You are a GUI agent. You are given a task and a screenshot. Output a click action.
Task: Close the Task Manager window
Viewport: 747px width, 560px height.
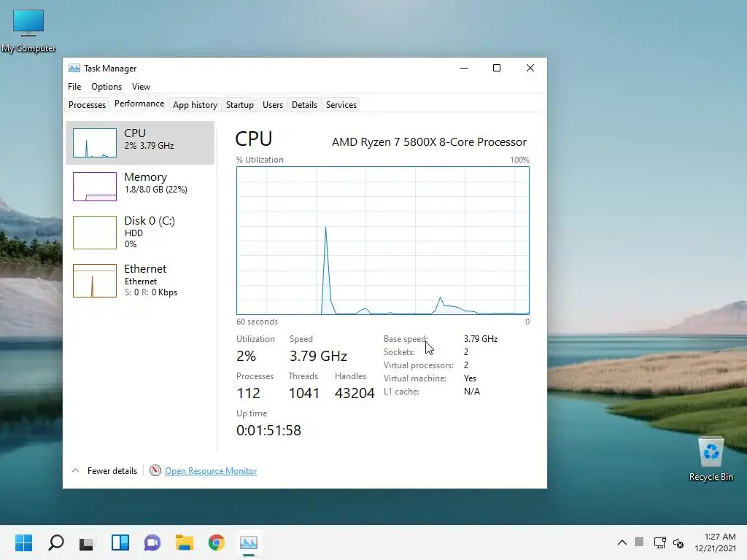[530, 68]
